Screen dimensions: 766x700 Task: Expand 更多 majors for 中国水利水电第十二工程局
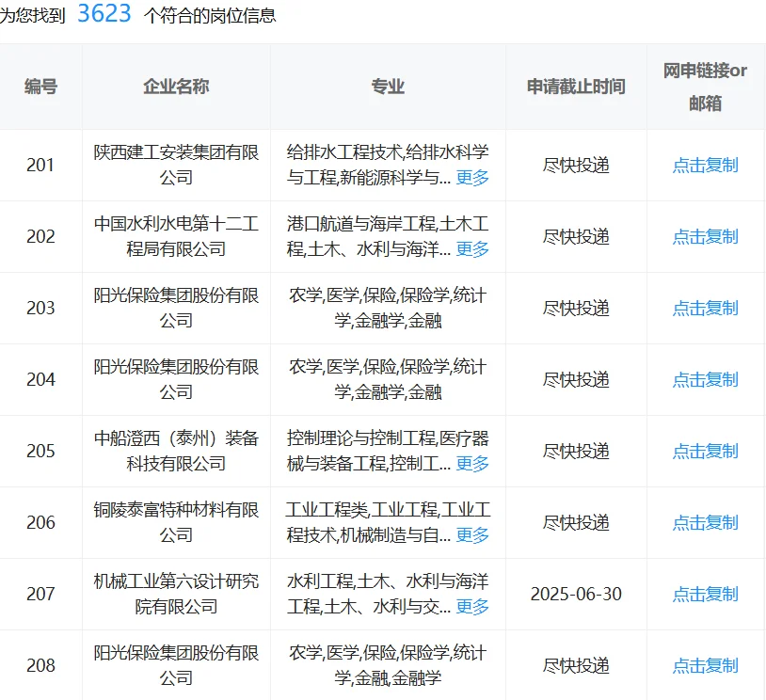pyautogui.click(x=472, y=249)
